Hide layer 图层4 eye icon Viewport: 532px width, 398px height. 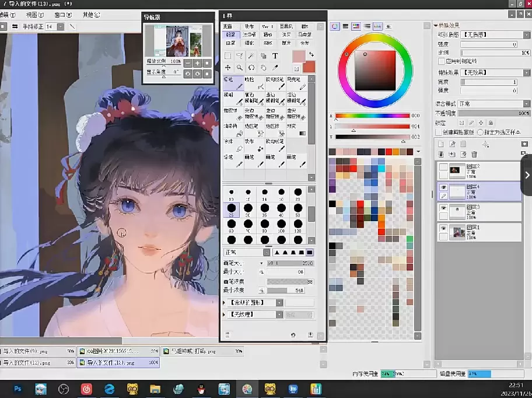pyautogui.click(x=443, y=187)
